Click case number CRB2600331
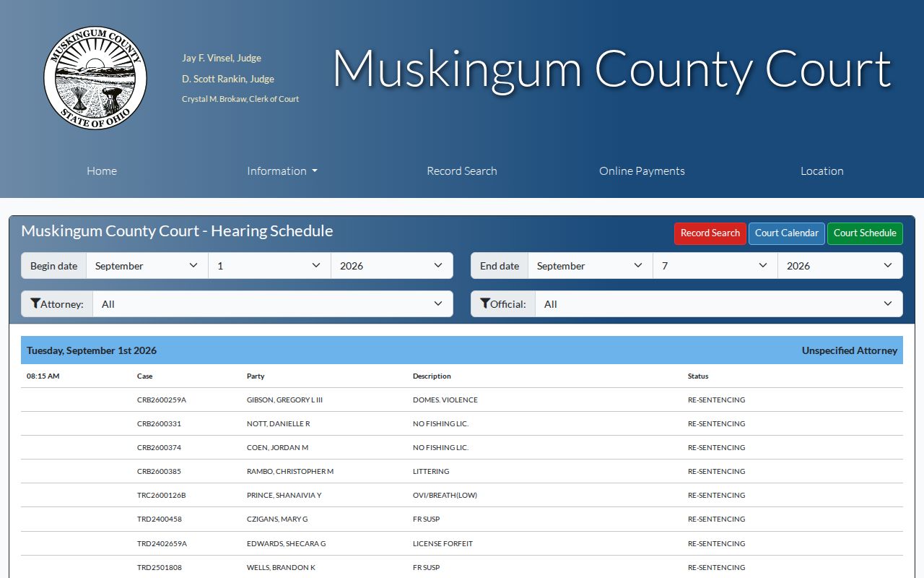 pyautogui.click(x=159, y=423)
